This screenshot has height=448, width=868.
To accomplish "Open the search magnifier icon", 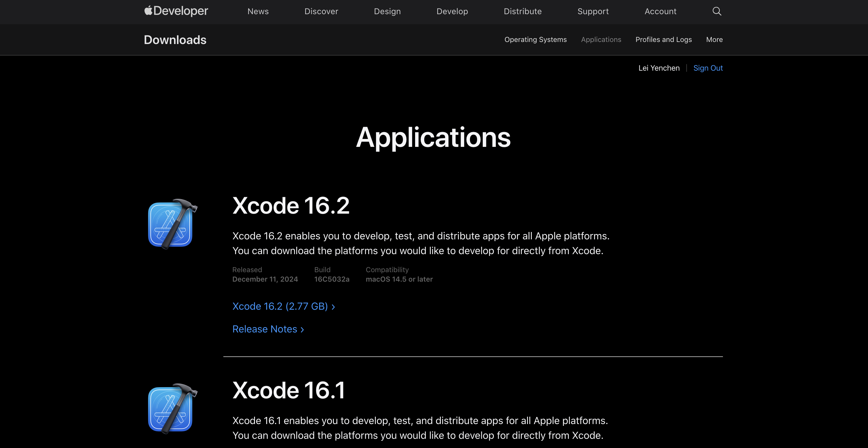I will pyautogui.click(x=717, y=11).
